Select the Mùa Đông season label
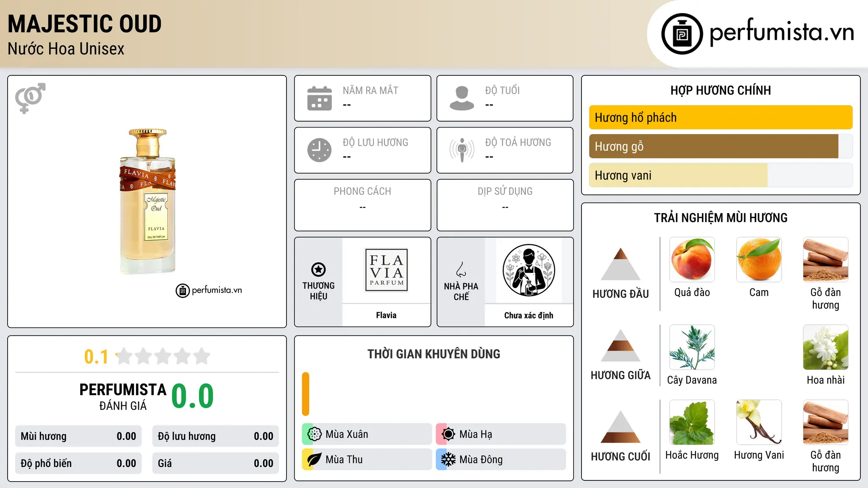 coord(481,460)
